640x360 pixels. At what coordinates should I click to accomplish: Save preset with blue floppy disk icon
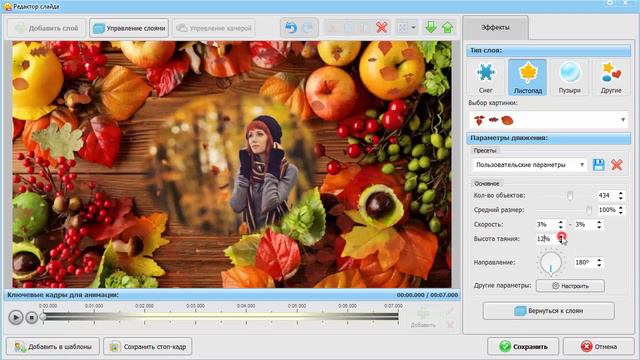tap(598, 165)
